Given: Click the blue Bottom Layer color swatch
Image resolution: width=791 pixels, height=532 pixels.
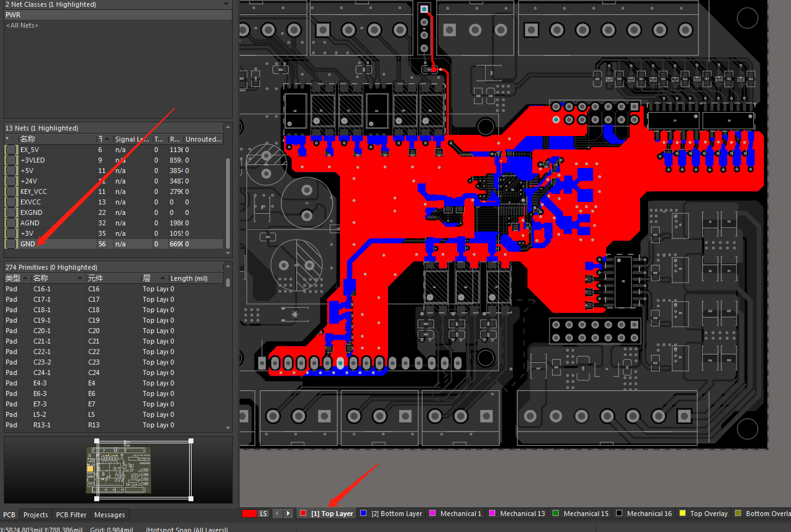Looking at the screenshot, I should pyautogui.click(x=363, y=513).
